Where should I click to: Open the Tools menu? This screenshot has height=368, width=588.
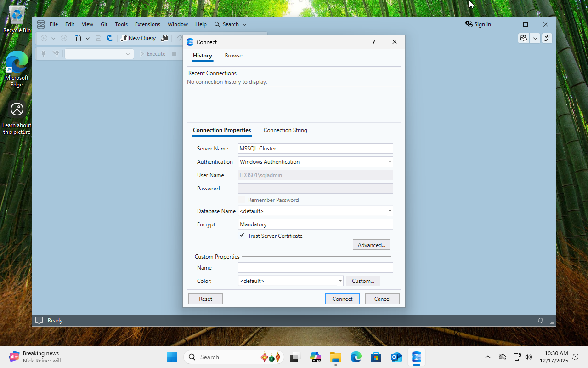click(121, 24)
